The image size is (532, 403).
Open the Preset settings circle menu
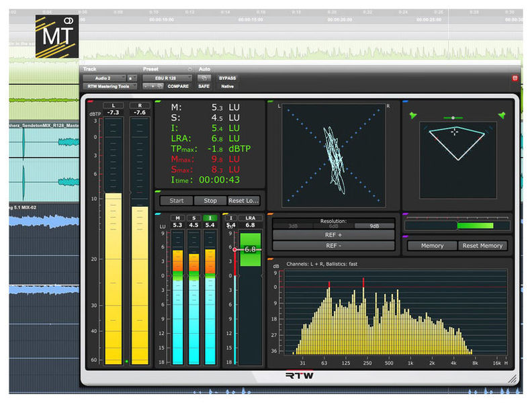click(x=190, y=69)
